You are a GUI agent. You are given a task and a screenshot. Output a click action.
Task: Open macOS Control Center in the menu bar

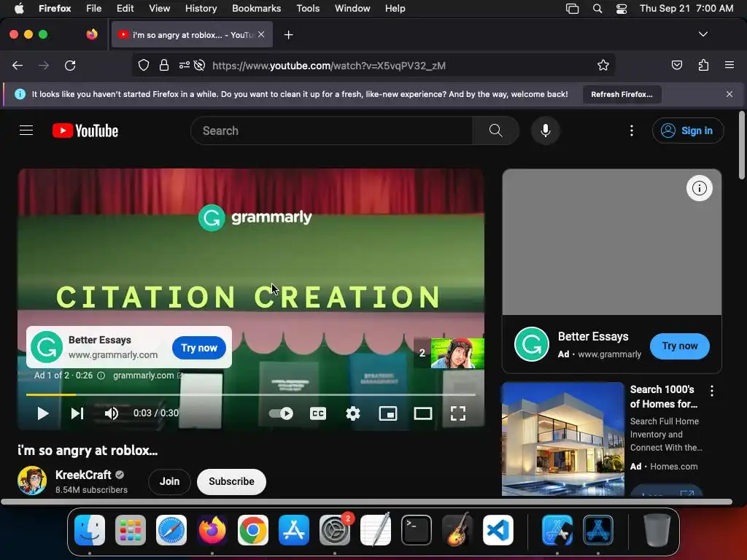[622, 9]
